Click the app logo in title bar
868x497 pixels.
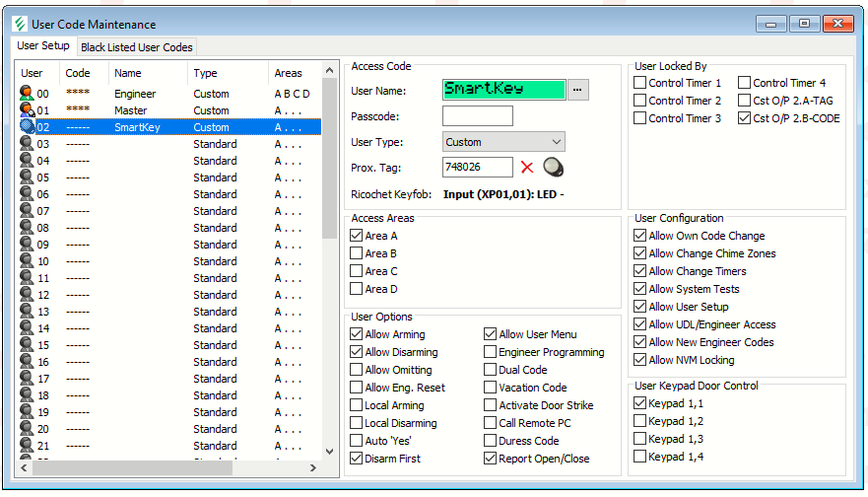pos(19,24)
